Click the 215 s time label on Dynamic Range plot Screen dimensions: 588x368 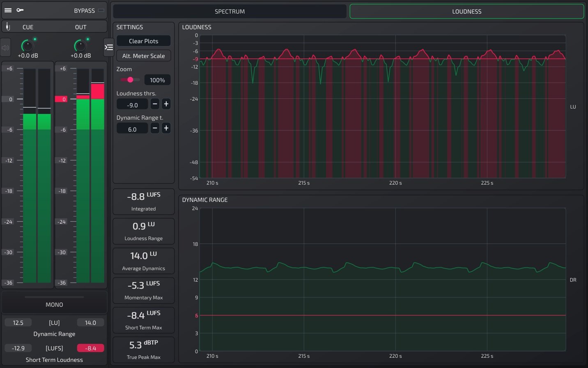(x=304, y=356)
